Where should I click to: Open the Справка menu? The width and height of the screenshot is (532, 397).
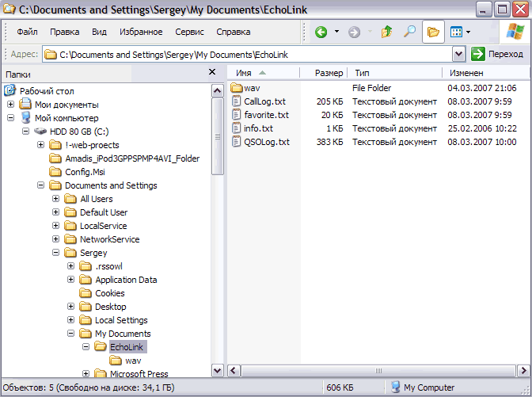tap(234, 32)
